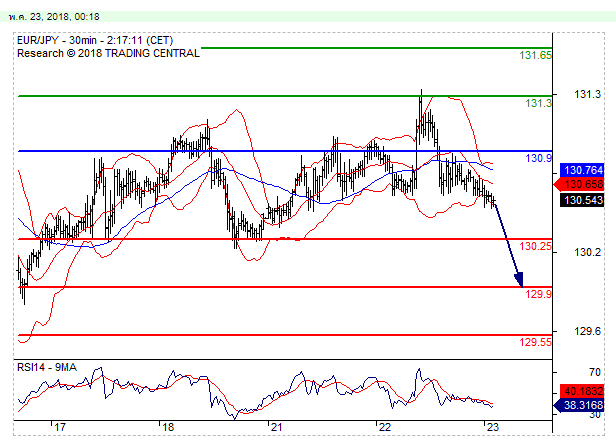
Task: Click the 131.3 y-axis tick label
Action: click(x=587, y=94)
